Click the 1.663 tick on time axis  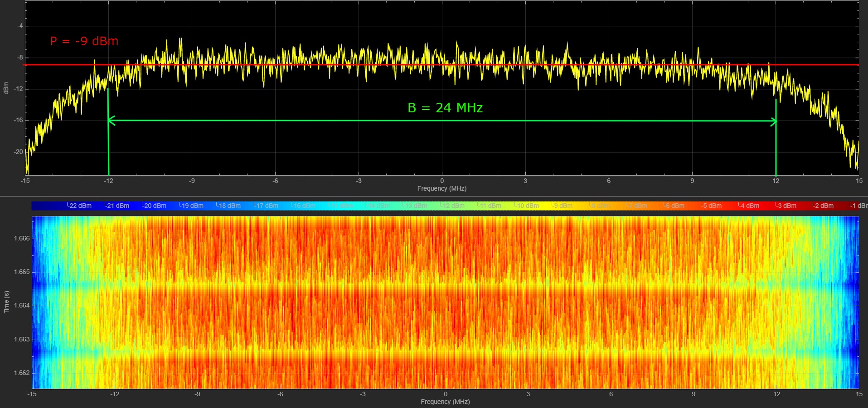tap(22, 339)
